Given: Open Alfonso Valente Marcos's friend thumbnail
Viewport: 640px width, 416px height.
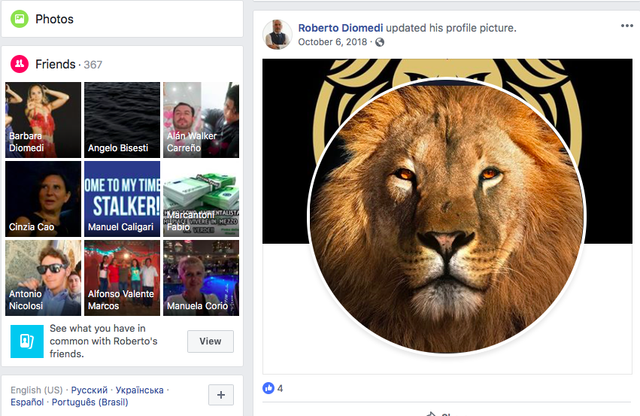Looking at the screenshot, I should [x=122, y=278].
